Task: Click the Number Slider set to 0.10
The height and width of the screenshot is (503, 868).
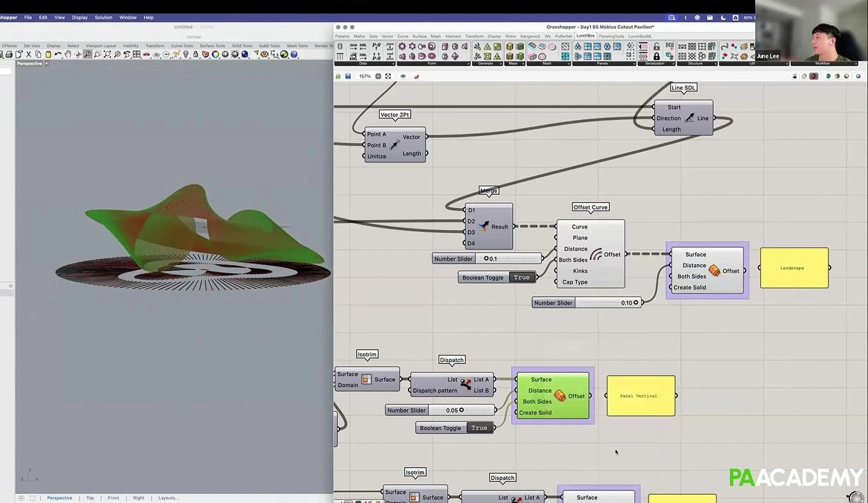Action: [x=585, y=302]
